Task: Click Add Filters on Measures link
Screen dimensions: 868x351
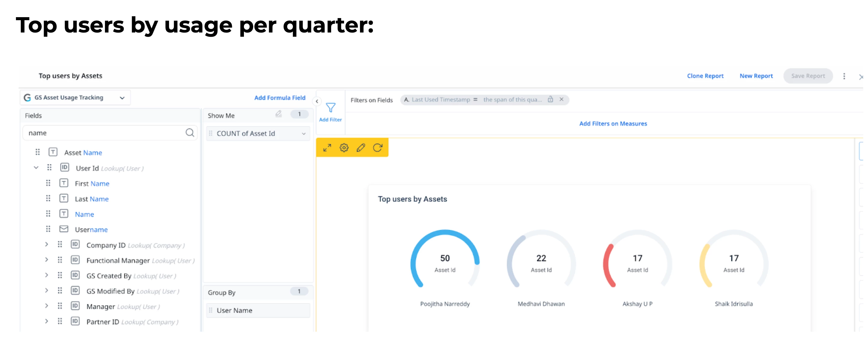Action: 613,124
